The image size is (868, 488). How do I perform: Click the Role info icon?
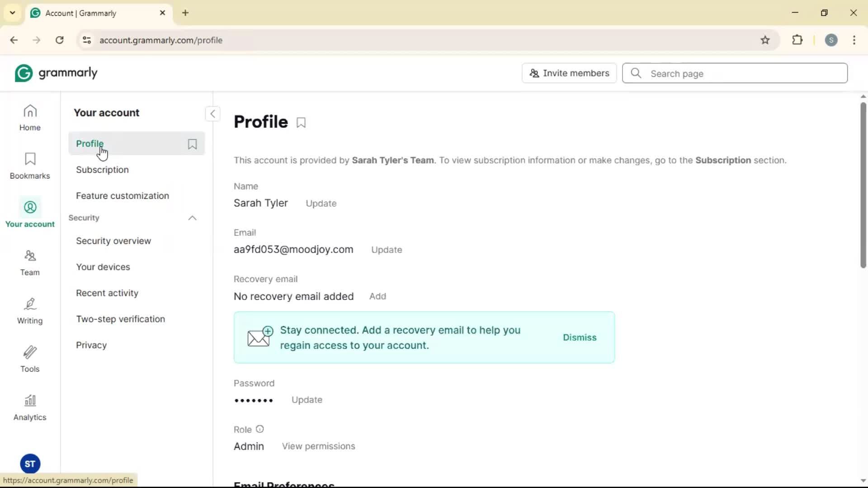pos(259,429)
